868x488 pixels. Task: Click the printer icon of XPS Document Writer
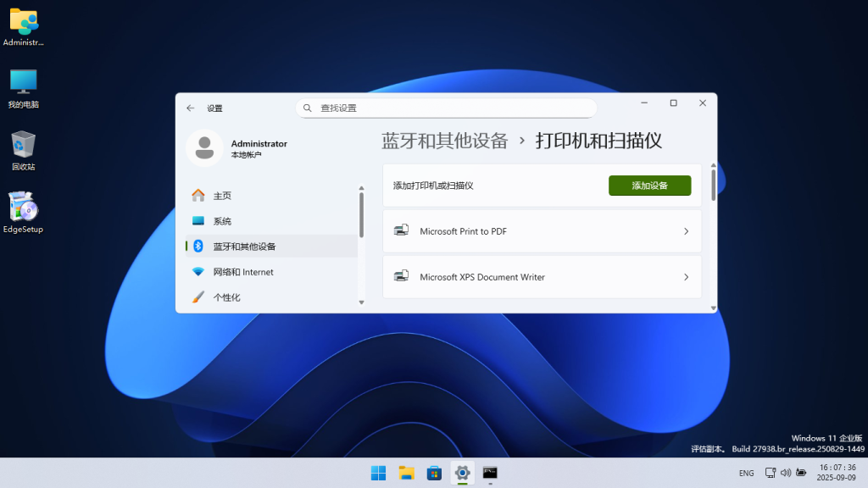(401, 276)
